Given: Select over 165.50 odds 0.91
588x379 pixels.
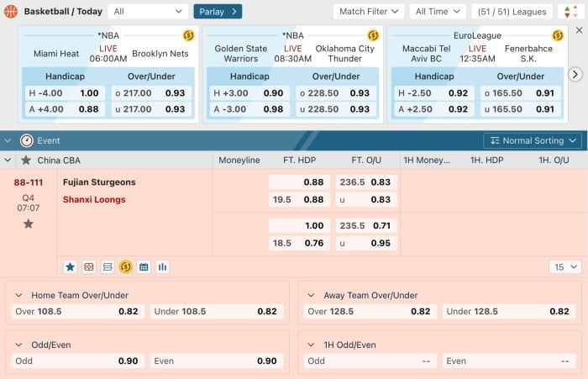Looking at the screenshot, I should 520,93.
